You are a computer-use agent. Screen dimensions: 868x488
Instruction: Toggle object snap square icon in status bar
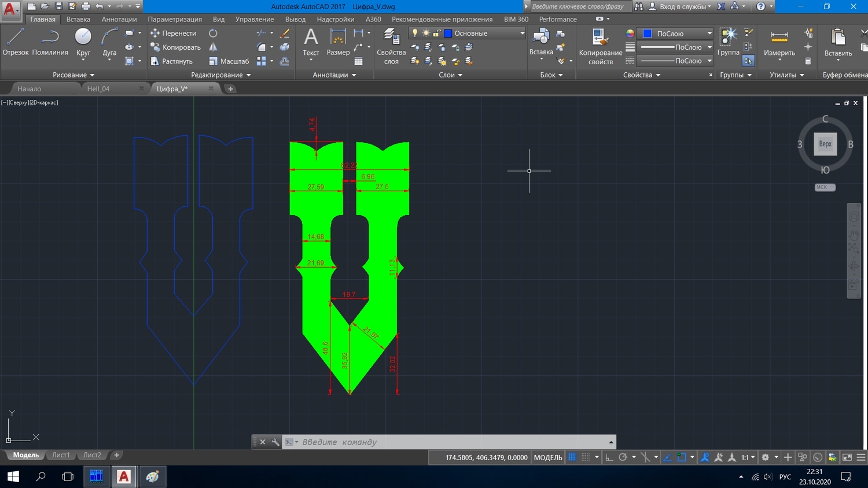(682, 457)
